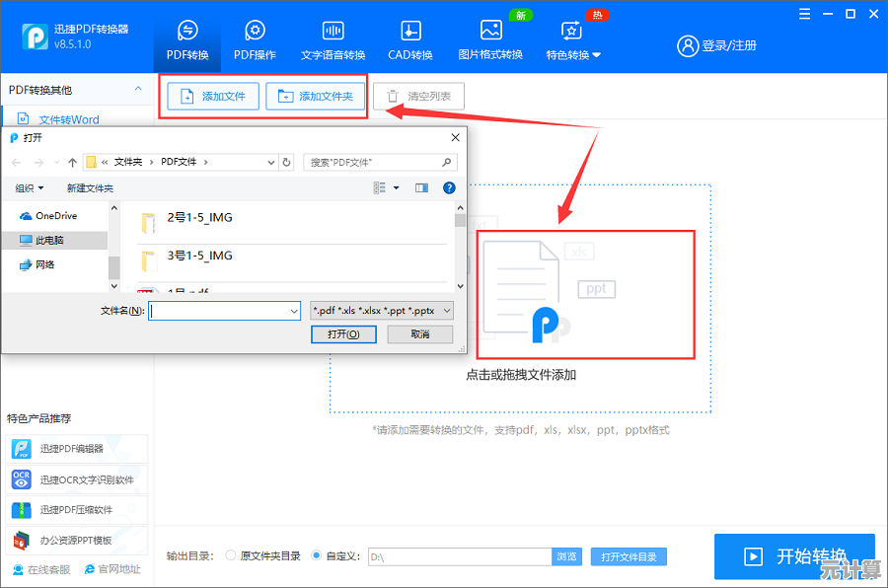Switch to the PDF转换 tab
Viewport: 888px width, 588px height.
point(186,39)
